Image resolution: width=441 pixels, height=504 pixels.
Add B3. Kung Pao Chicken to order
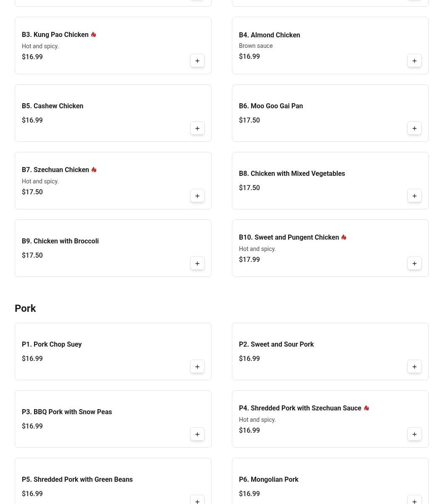pos(197,61)
